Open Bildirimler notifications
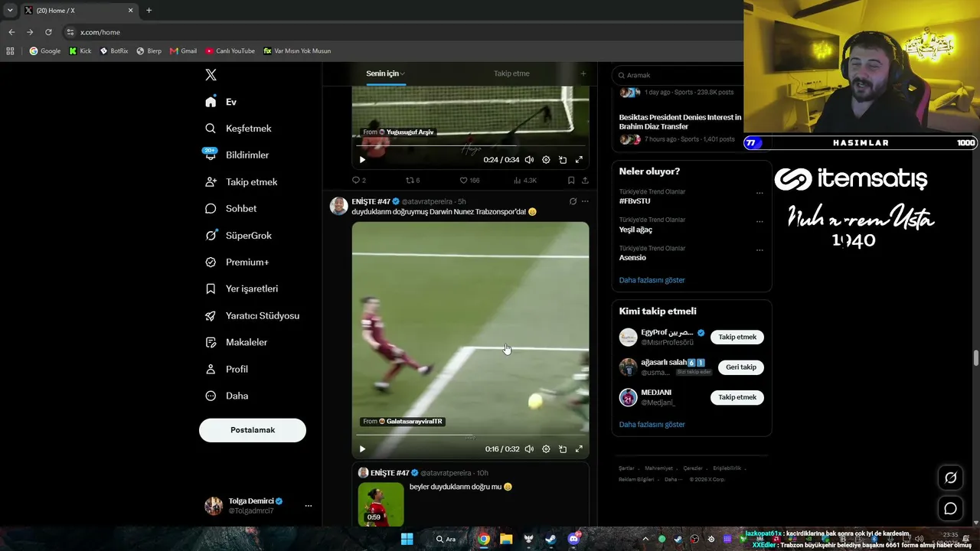Image resolution: width=980 pixels, height=551 pixels. click(x=237, y=155)
